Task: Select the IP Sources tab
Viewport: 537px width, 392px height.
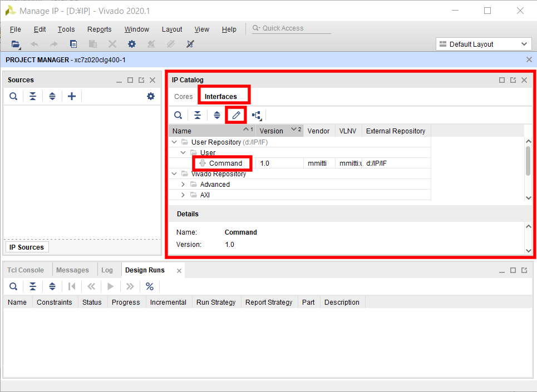Action: pyautogui.click(x=27, y=247)
